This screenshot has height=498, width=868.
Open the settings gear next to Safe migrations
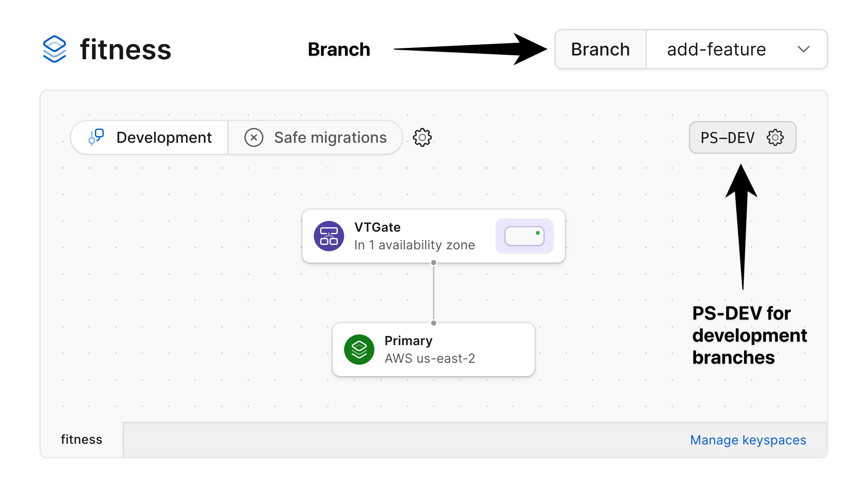[422, 138]
